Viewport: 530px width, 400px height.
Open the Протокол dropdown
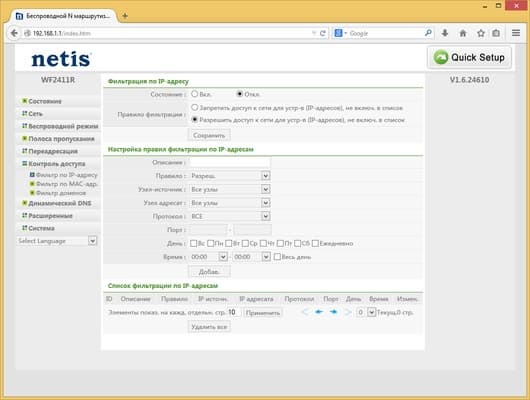[230, 216]
